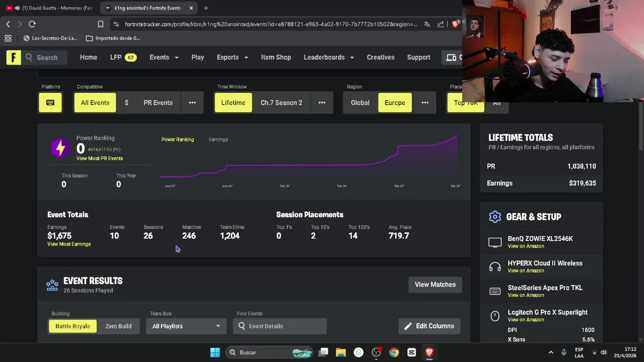
Task: Reload the page with the refresh icon
Action: coord(32,24)
